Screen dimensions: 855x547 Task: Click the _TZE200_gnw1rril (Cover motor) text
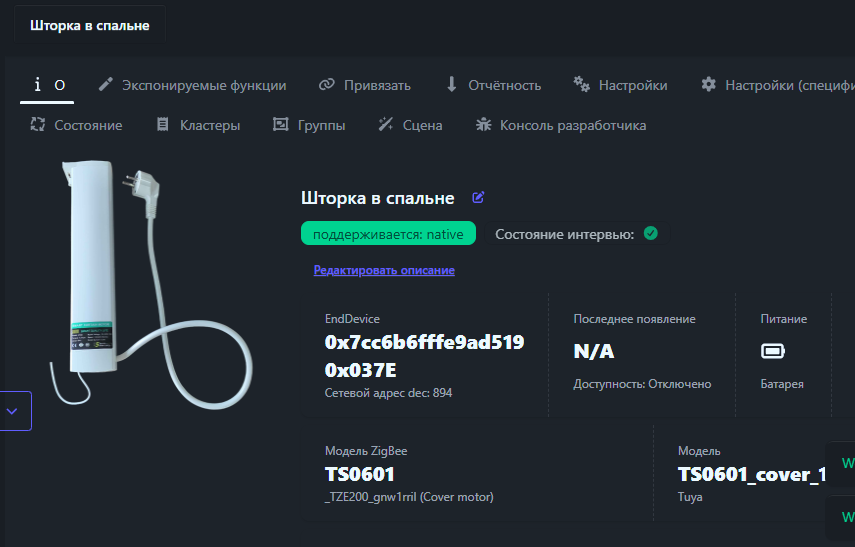[409, 497]
